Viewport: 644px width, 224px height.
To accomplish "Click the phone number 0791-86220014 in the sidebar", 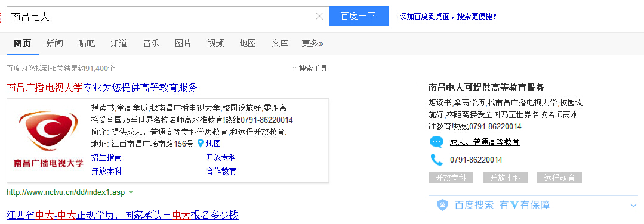I will [x=476, y=160].
